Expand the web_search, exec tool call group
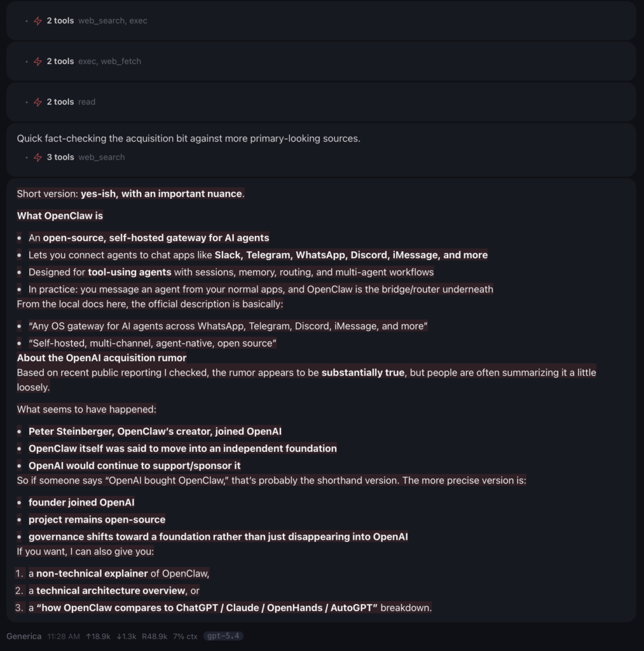 97,21
